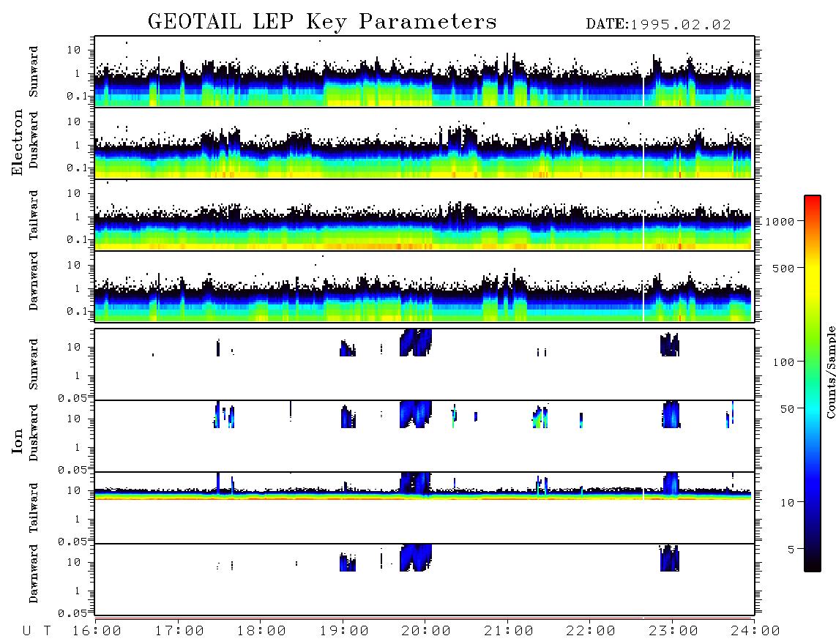Image resolution: width=836 pixels, height=644 pixels.
Task: Click the black bottom of the colorbar
Action: point(813,565)
